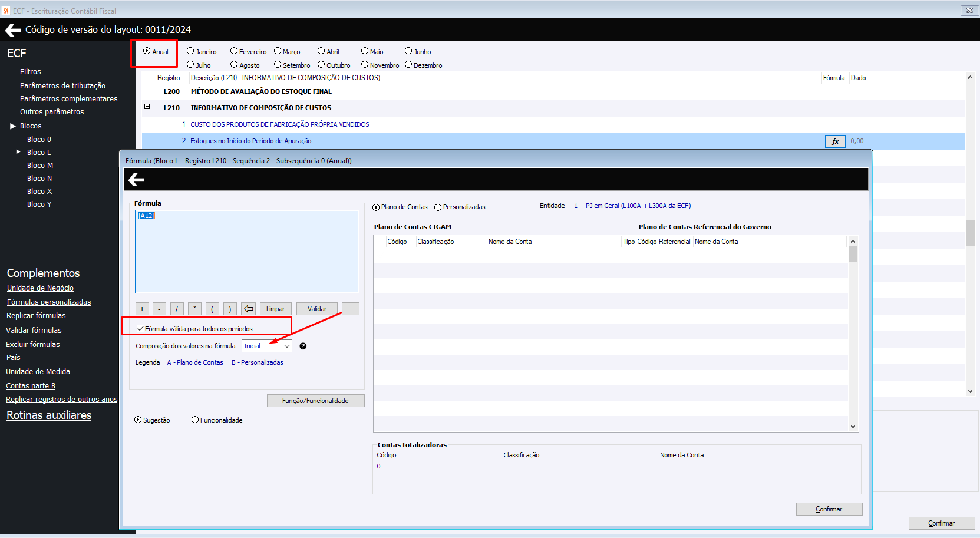Image resolution: width=980 pixels, height=538 pixels.
Task: Click scroll-down arrow of Plano de Contas grid
Action: coord(853,427)
